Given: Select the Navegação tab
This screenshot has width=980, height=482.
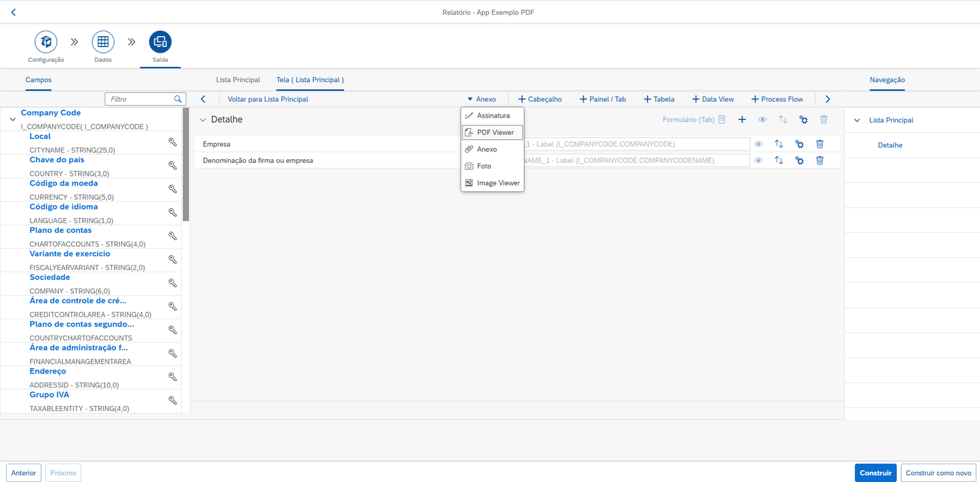Looking at the screenshot, I should 887,80.
